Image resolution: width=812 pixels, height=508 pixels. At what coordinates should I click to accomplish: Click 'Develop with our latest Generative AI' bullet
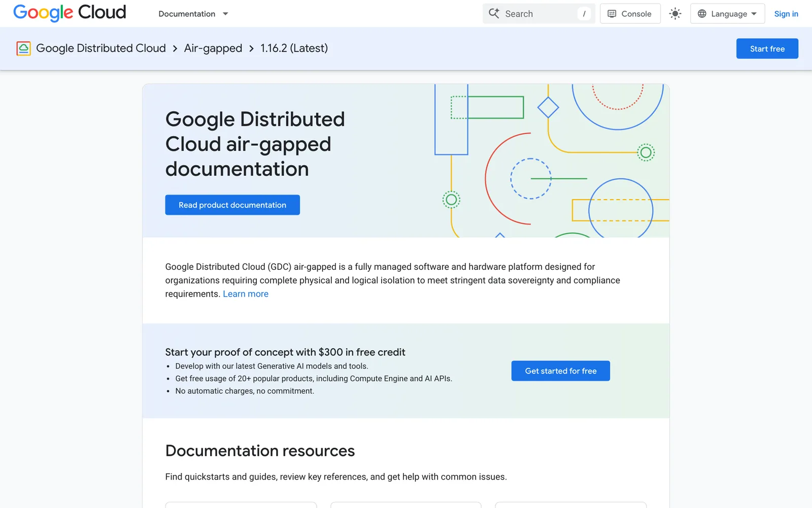pyautogui.click(x=272, y=366)
